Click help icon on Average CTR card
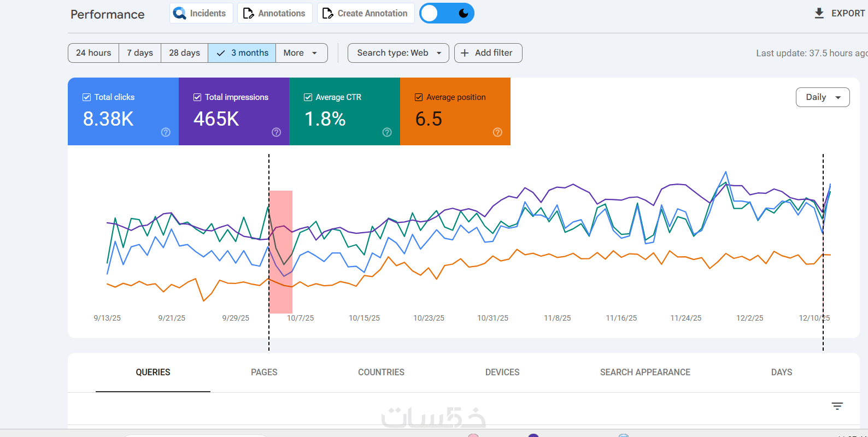The height and width of the screenshot is (437, 868). coord(387,132)
